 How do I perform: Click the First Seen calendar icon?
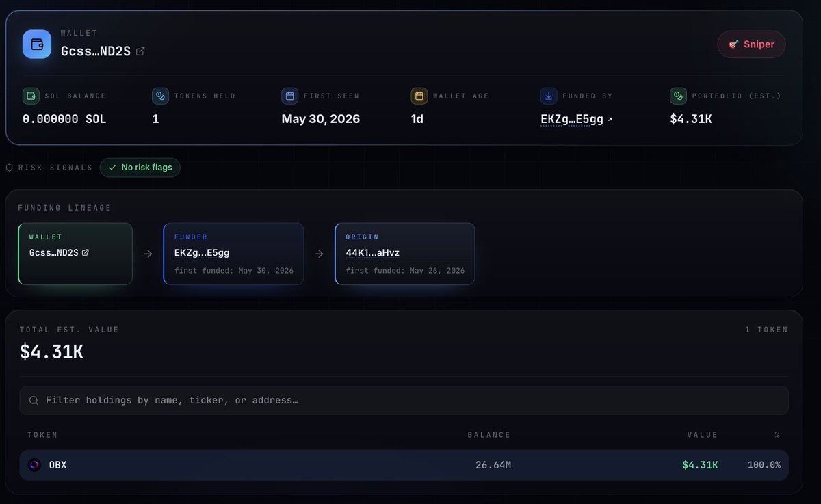tap(289, 96)
